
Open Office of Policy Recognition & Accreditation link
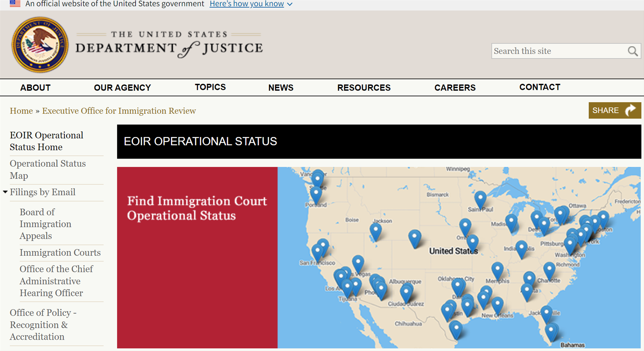43,325
